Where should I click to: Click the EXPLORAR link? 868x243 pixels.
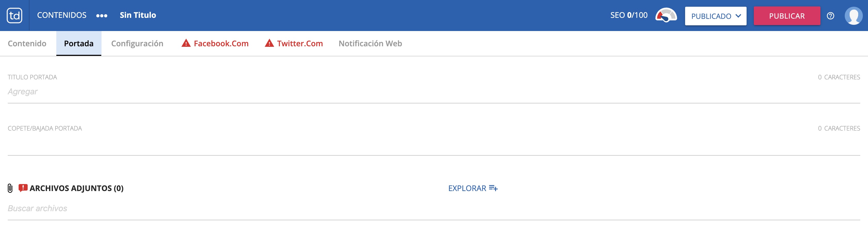coord(467,188)
